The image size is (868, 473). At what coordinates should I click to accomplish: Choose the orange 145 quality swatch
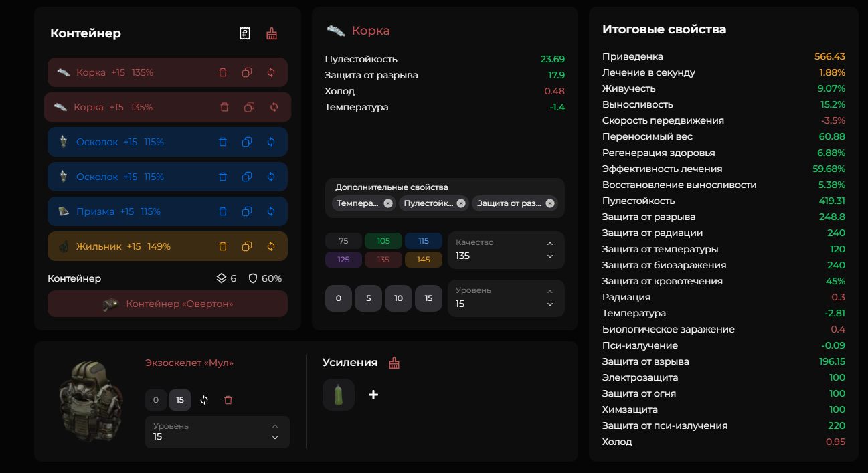pos(424,260)
